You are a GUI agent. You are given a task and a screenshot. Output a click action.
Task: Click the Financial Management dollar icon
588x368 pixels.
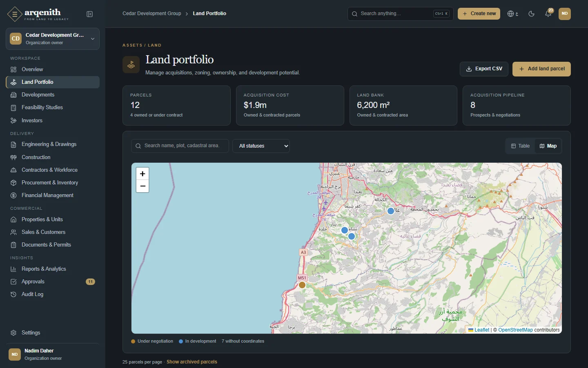coord(13,195)
